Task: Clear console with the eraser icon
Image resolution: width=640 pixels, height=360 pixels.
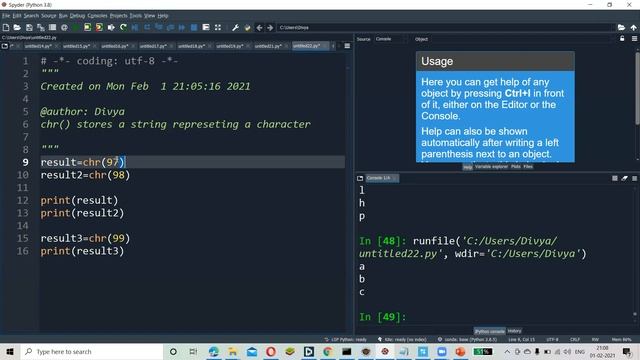Action: tap(624, 178)
